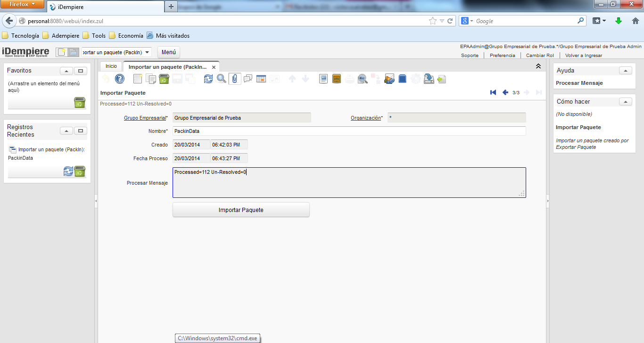Screen dimensions: 644x343
Task: Collapse the Cómo hacer panel arrow
Action: click(x=626, y=102)
